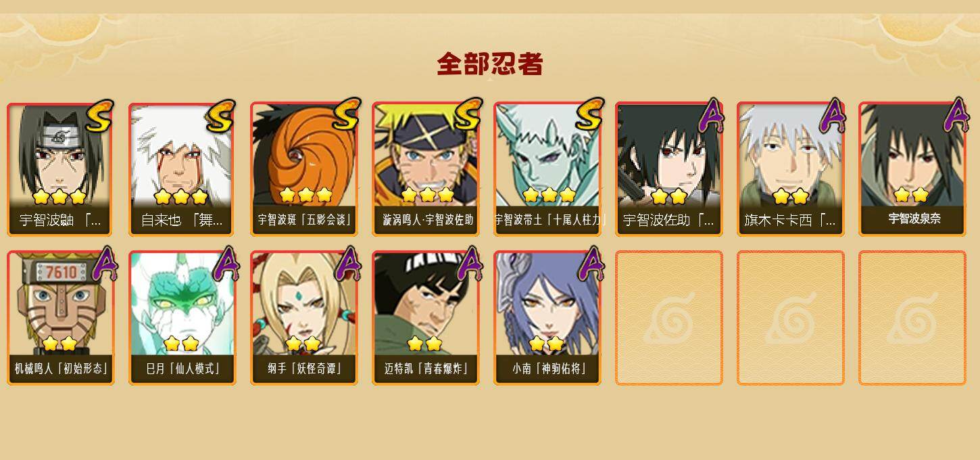This screenshot has width=980, height=460.
Task: Select 机械鸣人「初始形态」 card
Action: [x=60, y=318]
